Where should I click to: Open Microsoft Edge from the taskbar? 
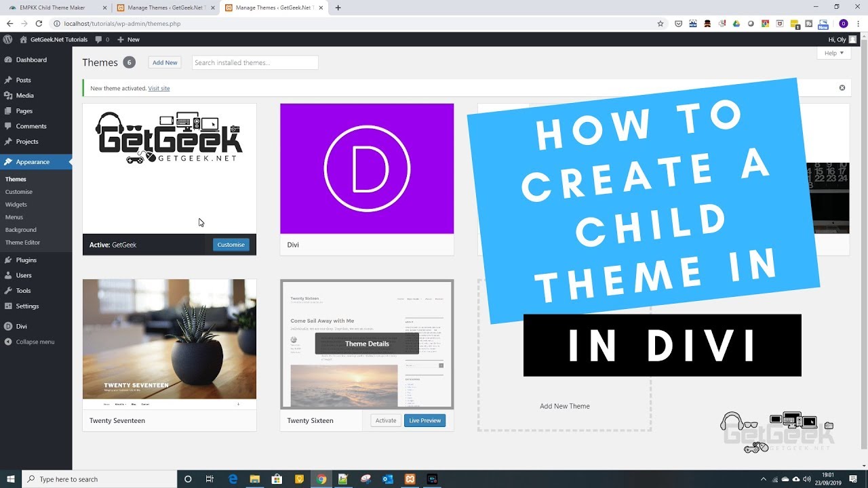click(x=233, y=479)
